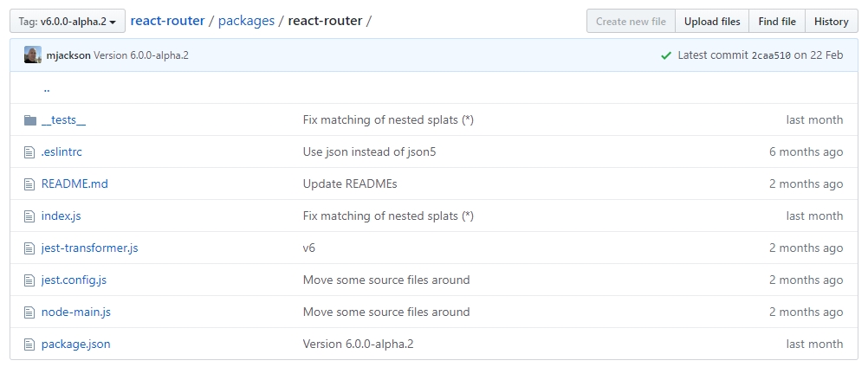Click the Find file button
Image resolution: width=868 pixels, height=367 pixels.
pyautogui.click(x=777, y=22)
